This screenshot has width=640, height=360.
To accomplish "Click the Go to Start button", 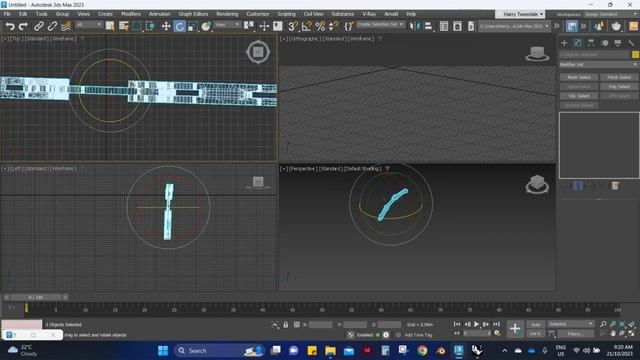I will [x=457, y=324].
